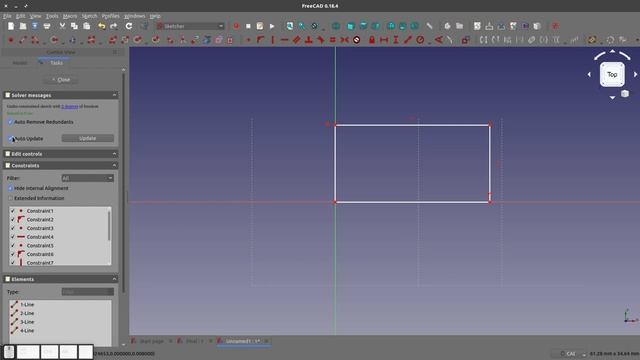Click the Fit all view icon
640x360 pixels.
click(x=290, y=26)
